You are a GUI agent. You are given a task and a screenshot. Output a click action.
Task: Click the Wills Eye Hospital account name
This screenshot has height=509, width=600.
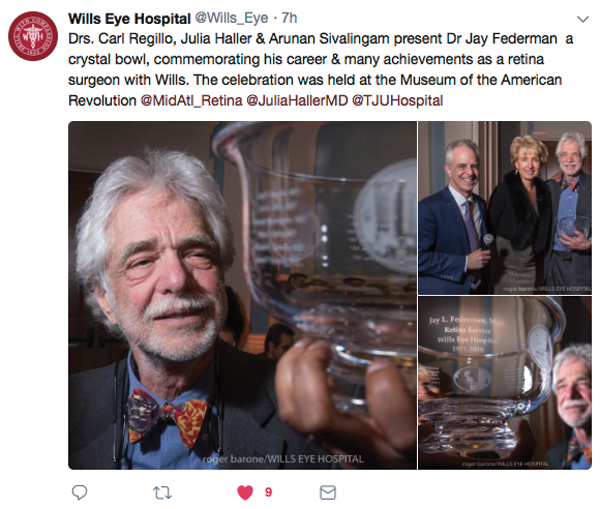pyautogui.click(x=129, y=18)
